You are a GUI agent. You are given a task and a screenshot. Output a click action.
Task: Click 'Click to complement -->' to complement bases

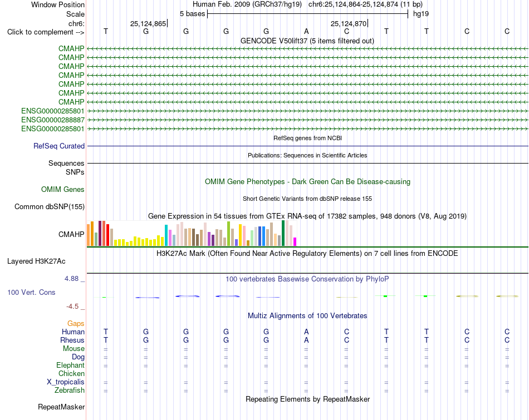pos(46,32)
